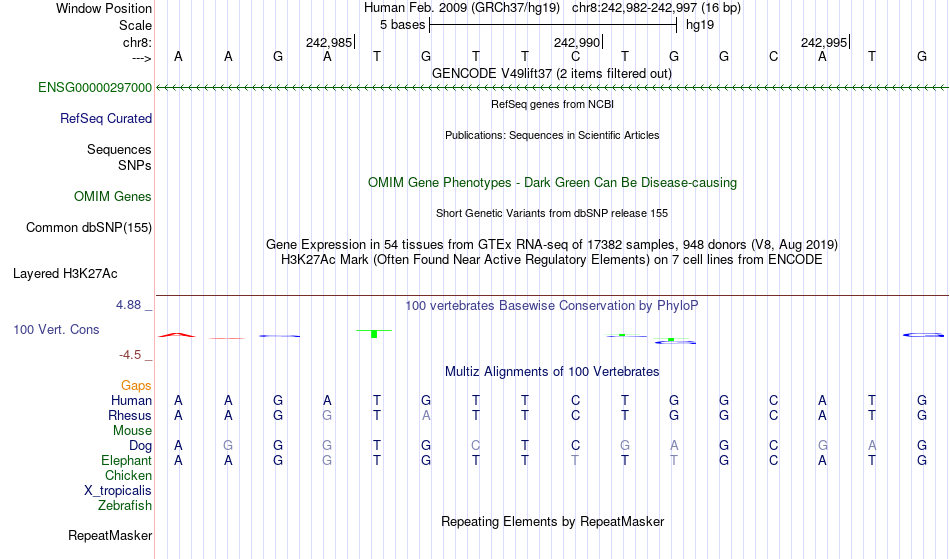
Task: Click the ENSG00000297000 gene track label
Action: click(x=95, y=88)
